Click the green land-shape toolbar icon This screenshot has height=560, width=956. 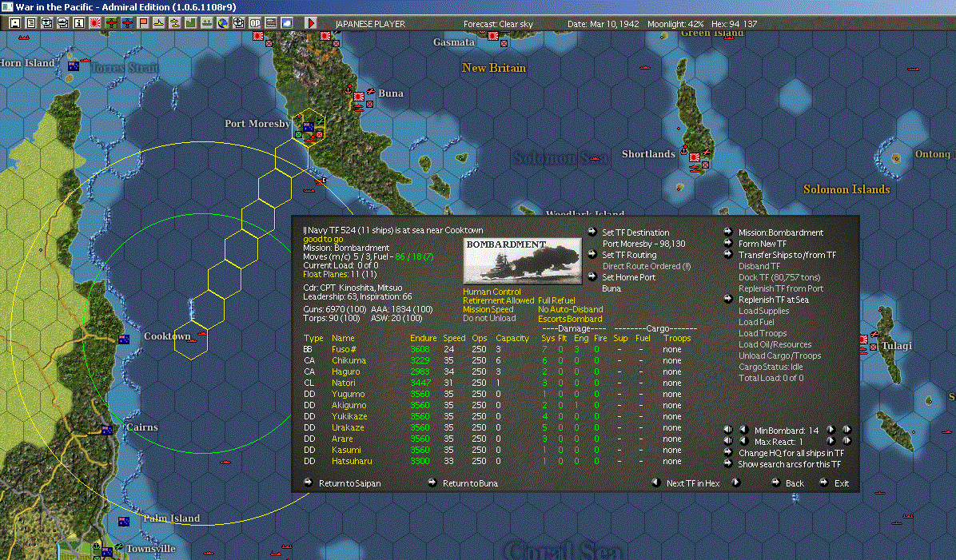pyautogui.click(x=191, y=23)
